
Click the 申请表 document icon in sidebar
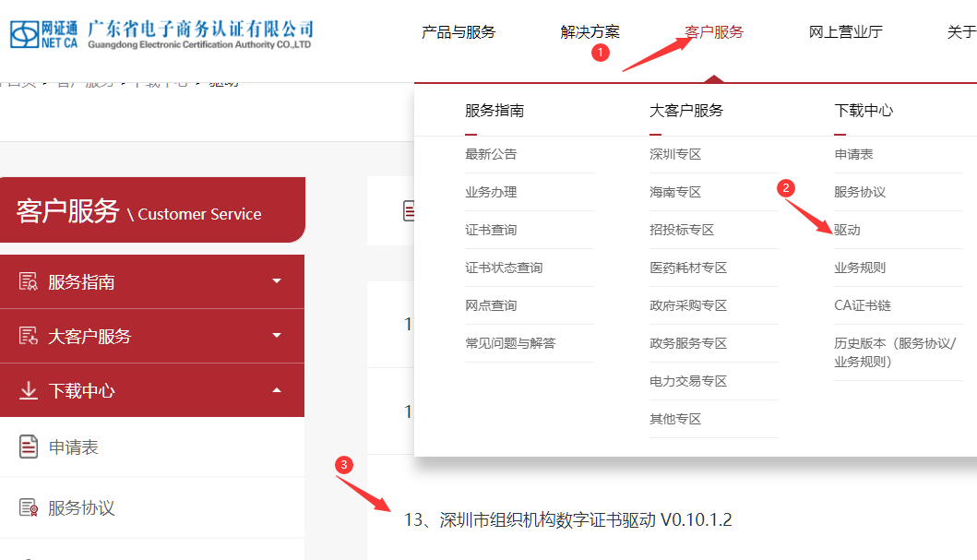coord(29,447)
